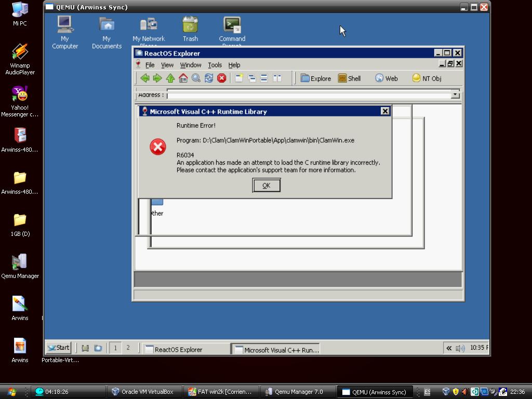This screenshot has height=399, width=532.
Task: Open the View menu
Action: coord(167,65)
